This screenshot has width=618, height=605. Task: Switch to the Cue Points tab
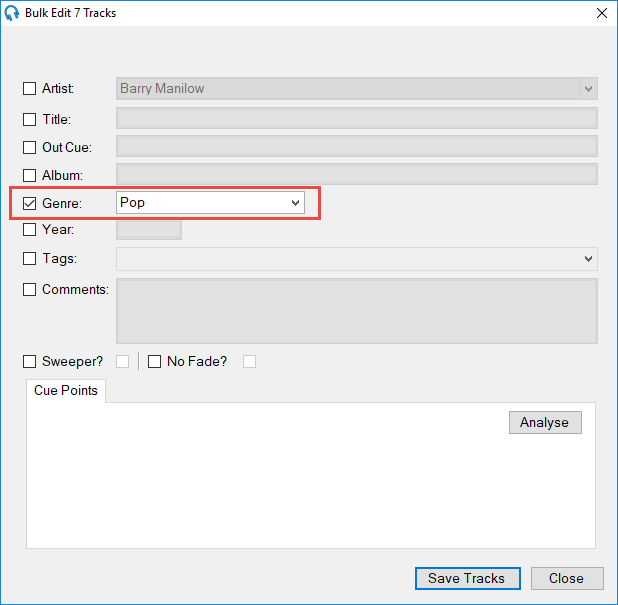click(x=66, y=391)
